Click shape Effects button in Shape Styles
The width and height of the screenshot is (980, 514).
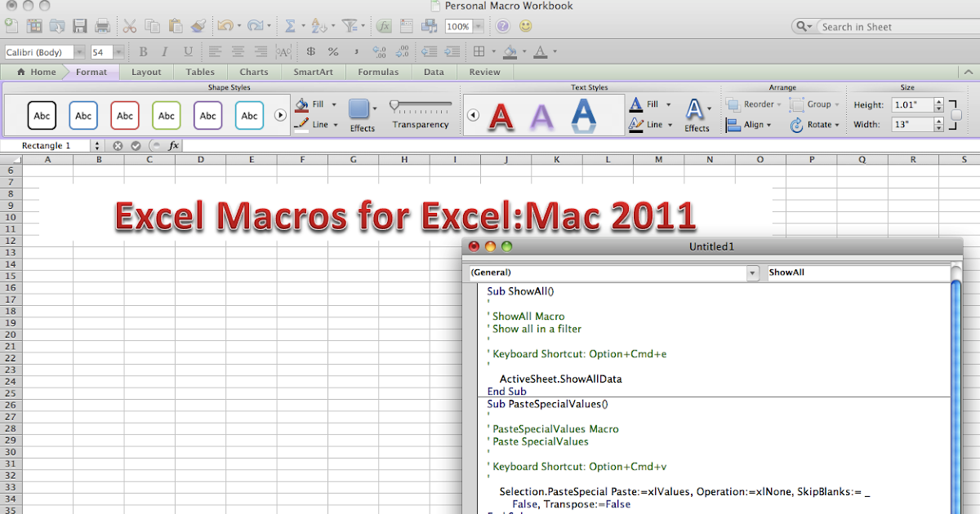362,115
